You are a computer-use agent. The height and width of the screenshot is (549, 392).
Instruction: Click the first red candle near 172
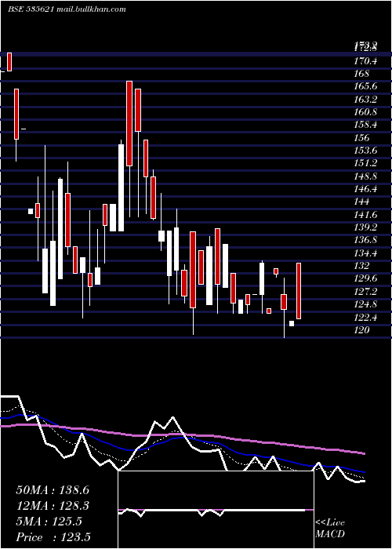pos(9,62)
